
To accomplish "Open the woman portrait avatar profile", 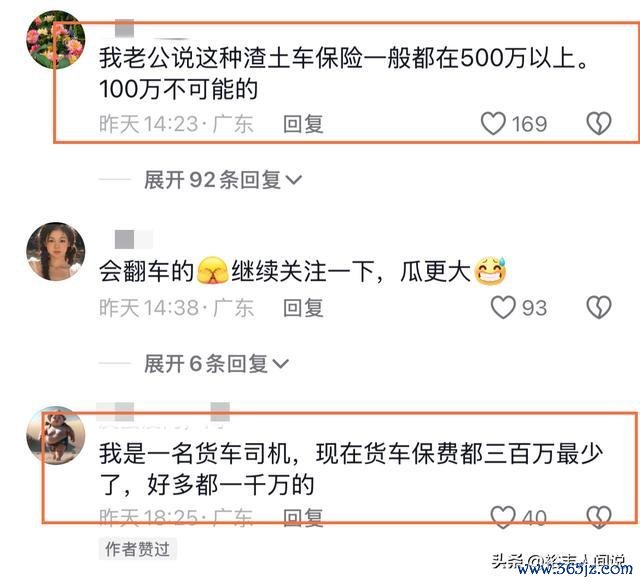I will [56, 251].
